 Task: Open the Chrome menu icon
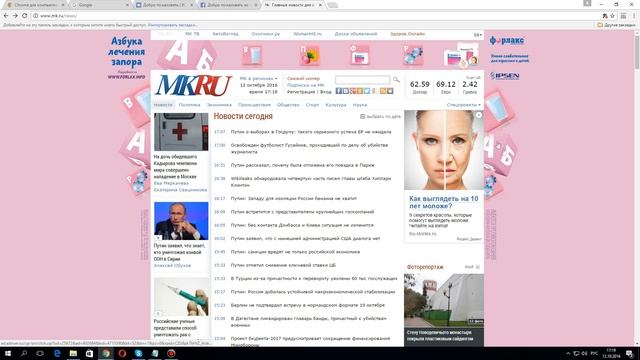(634, 16)
